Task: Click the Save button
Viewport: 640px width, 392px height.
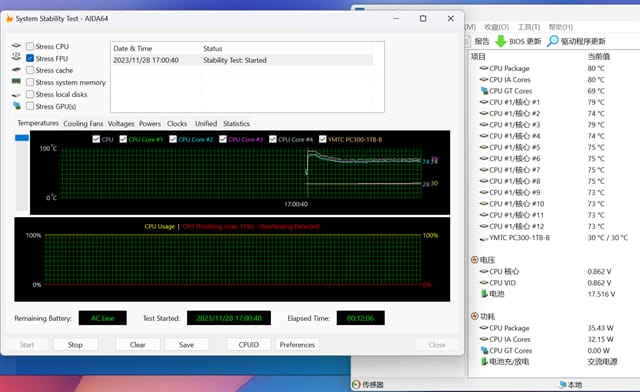Action: click(x=186, y=345)
